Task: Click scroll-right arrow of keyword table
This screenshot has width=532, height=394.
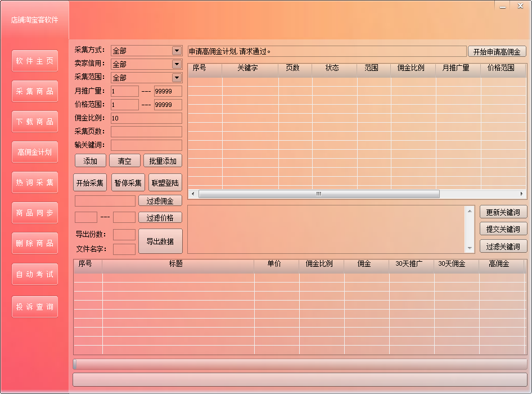Action: pos(522,194)
